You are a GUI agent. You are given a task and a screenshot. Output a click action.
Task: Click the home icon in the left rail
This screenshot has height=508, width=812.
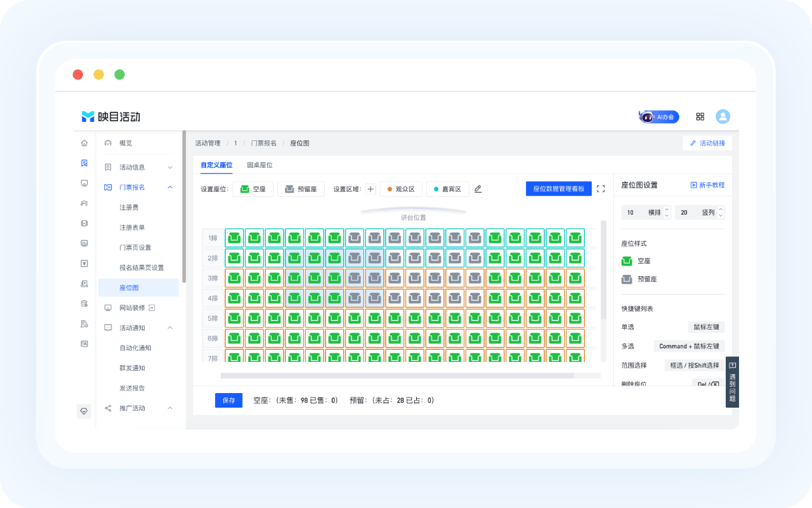pos(84,143)
